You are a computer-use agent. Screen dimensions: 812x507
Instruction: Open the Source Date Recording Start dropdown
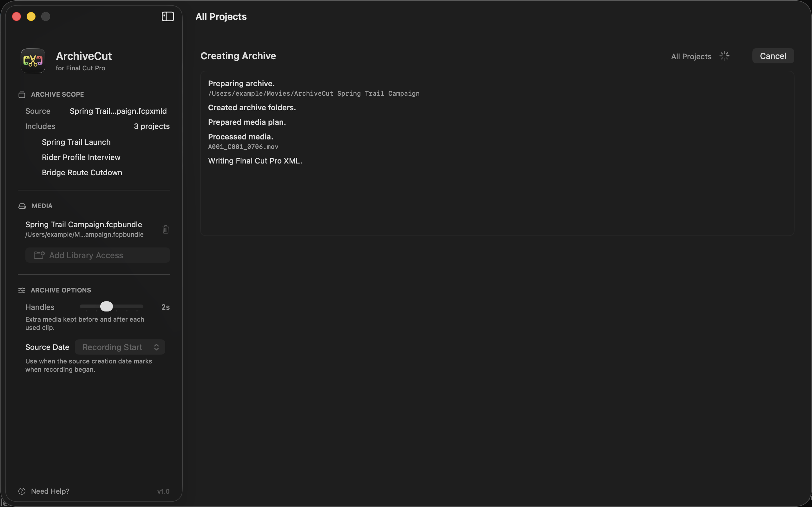coord(120,347)
